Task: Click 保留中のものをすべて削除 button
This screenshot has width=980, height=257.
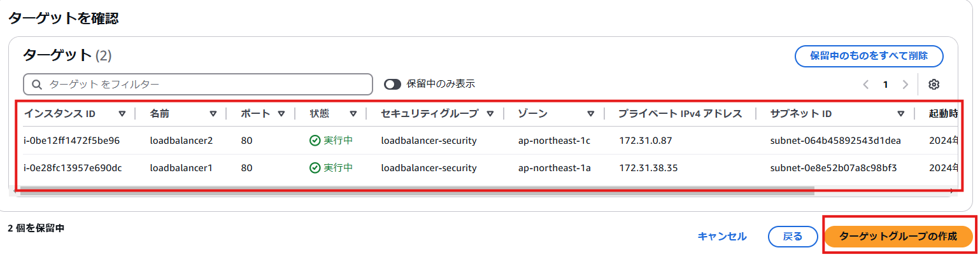Action: pos(869,55)
